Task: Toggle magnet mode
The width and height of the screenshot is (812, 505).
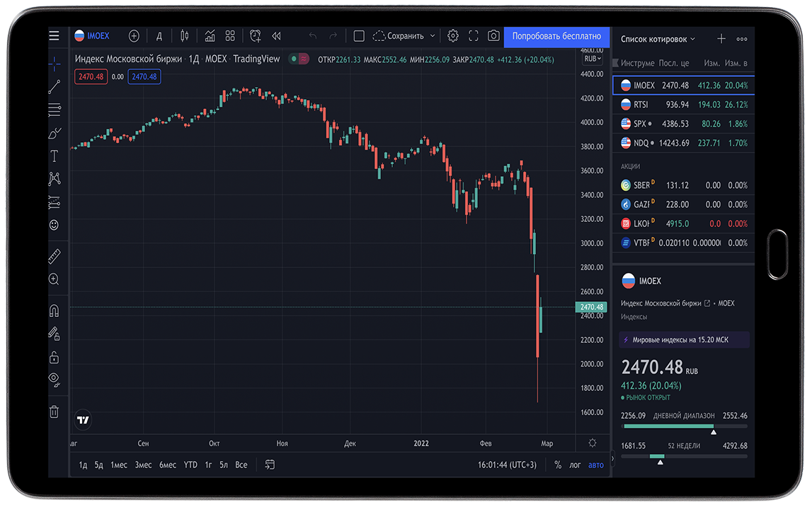Action: [x=54, y=310]
